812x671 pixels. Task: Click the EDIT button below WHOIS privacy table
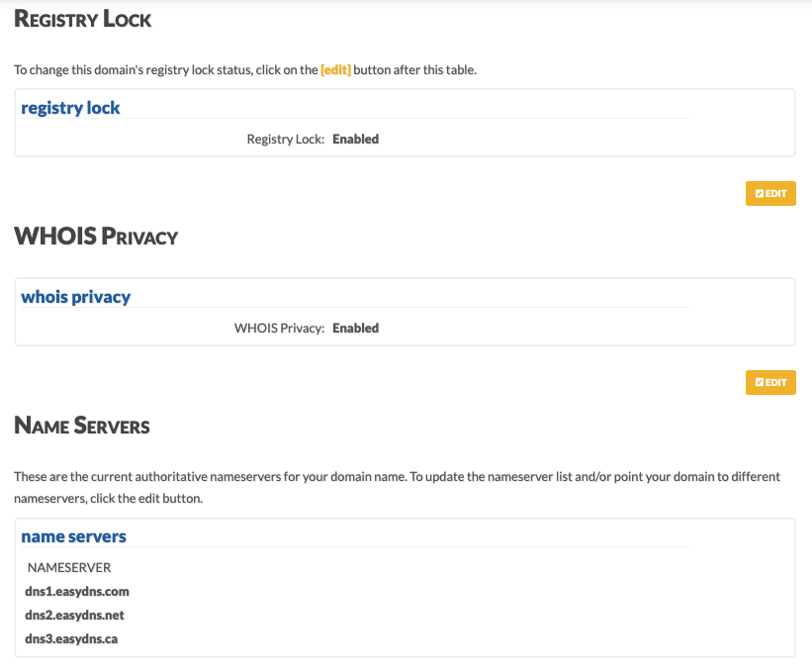click(770, 382)
